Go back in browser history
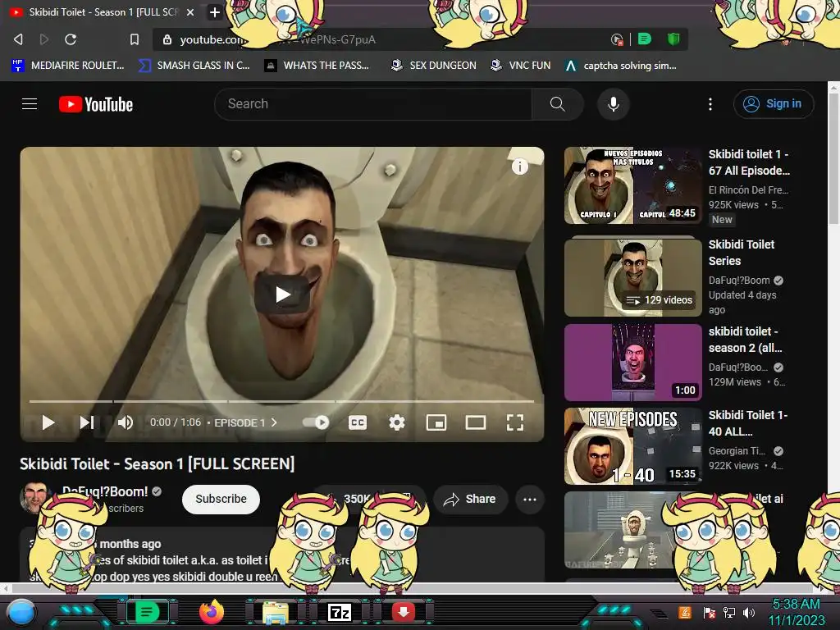 (x=18, y=39)
